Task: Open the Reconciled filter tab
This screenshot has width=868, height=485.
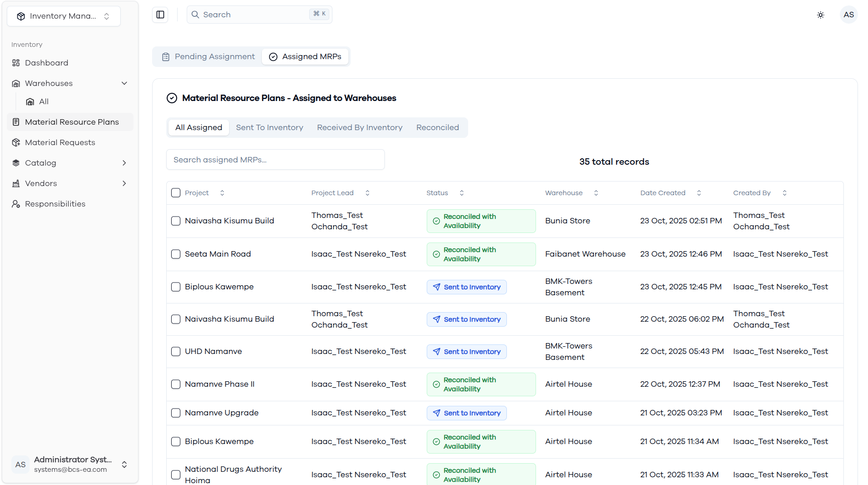Action: (x=438, y=127)
